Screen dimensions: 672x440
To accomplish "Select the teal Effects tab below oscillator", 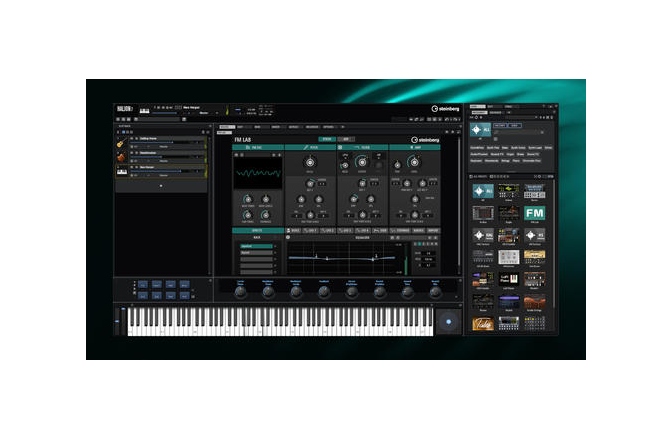I will pos(258,230).
